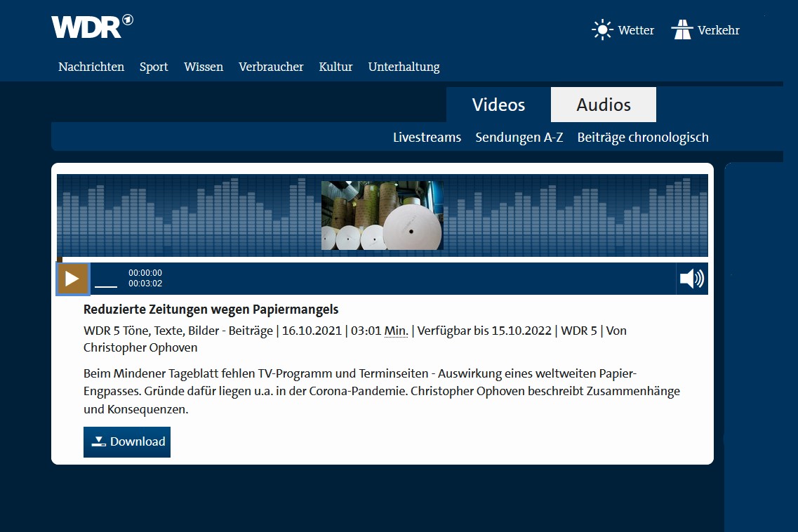Click the audio progress bar

pyautogui.click(x=383, y=260)
